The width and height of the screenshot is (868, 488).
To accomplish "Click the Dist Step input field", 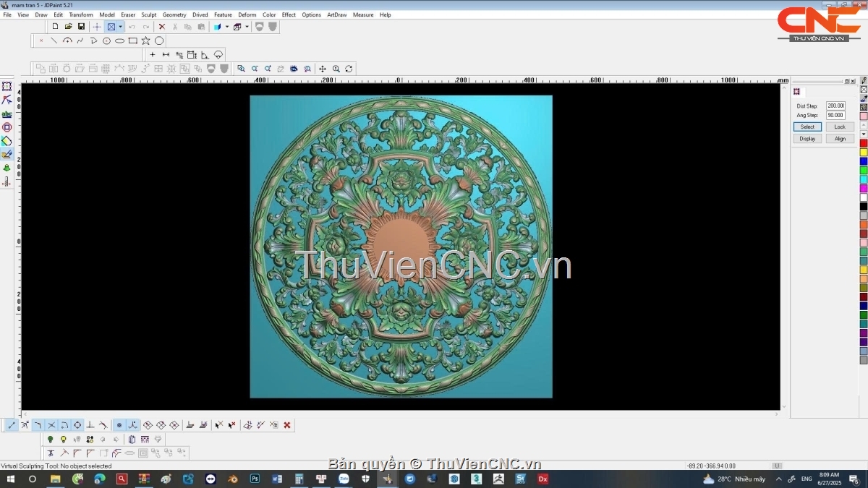I will point(835,106).
